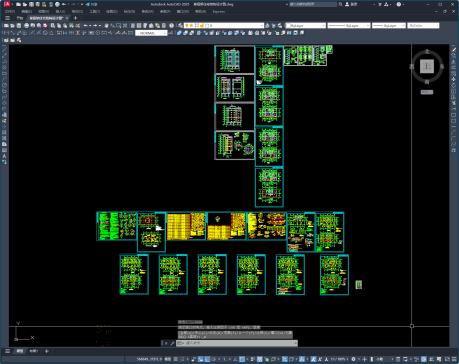The height and width of the screenshot is (364, 459).
Task: Switch to the Layout1 tab
Action: coord(33,351)
